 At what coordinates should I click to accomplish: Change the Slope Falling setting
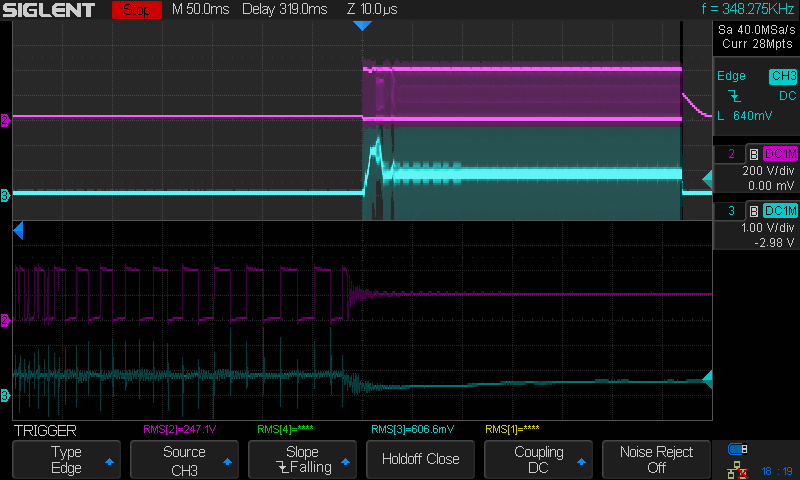302,460
